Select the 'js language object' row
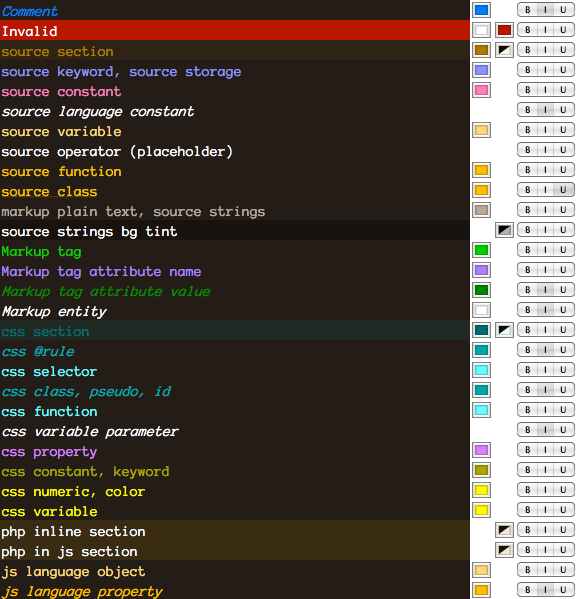This screenshot has width=580, height=599. coord(235,570)
